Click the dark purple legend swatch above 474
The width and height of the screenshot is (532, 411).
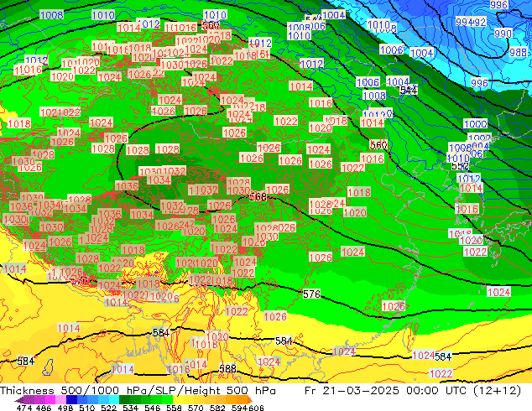[29, 400]
